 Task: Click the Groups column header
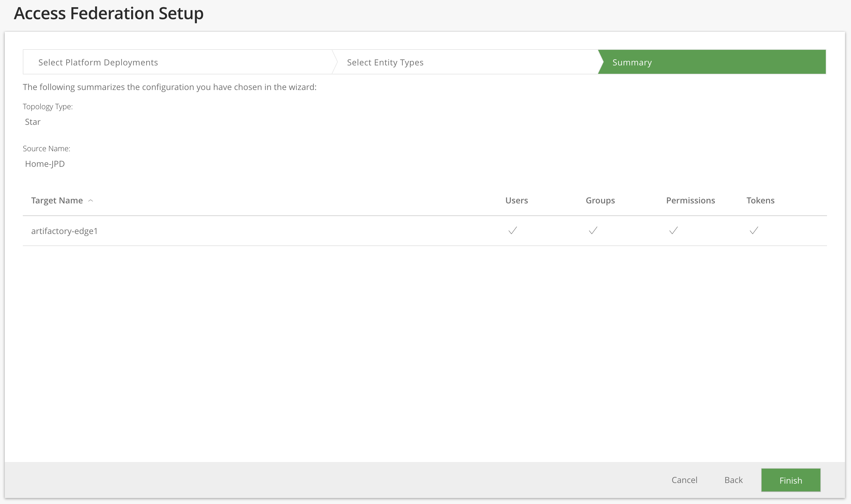pos(600,200)
